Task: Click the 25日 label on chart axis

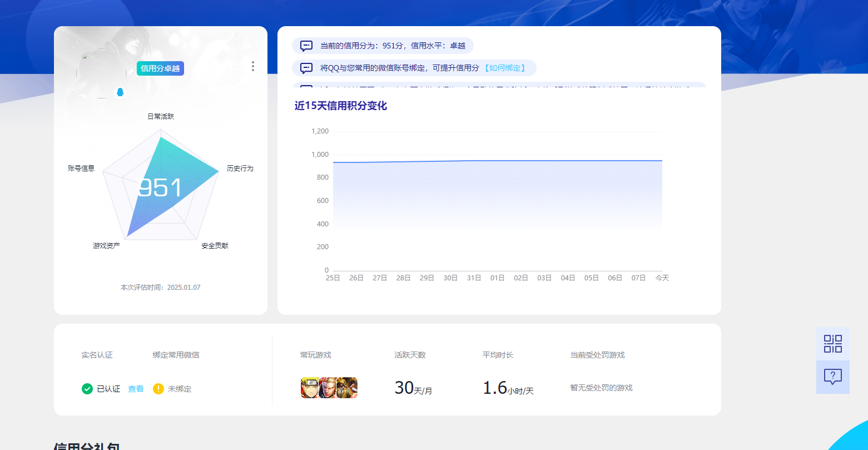Action: pyautogui.click(x=333, y=278)
